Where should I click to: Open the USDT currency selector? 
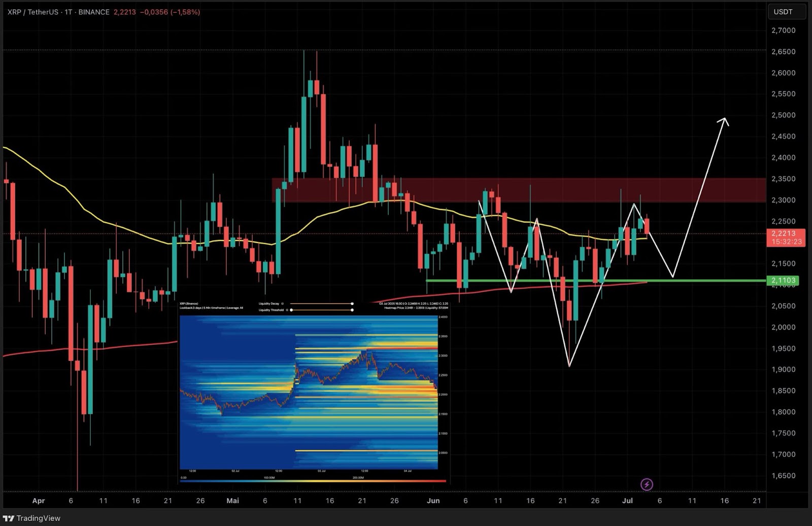787,12
